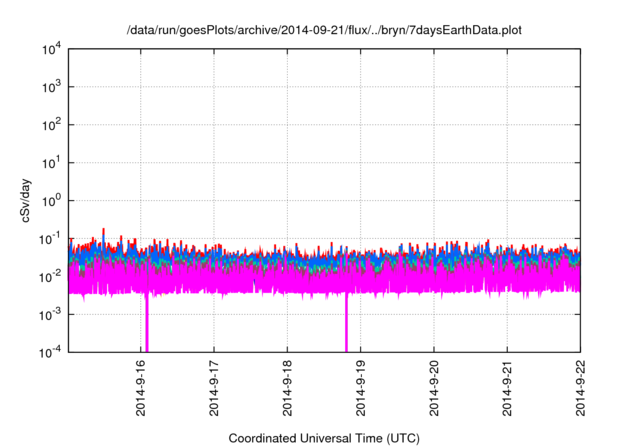This screenshot has width=640, height=448.
Task: Click the 2014-9-17 date tick label
Action: [x=214, y=388]
